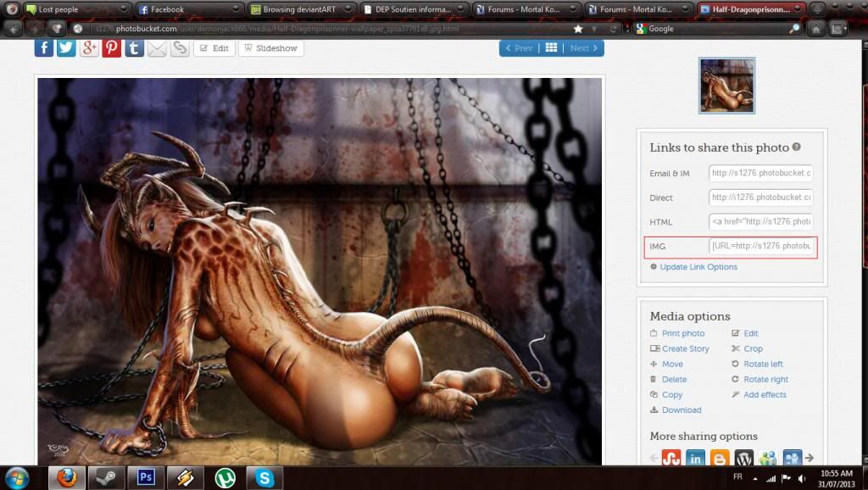Share the photo on Tumblr
868x490 pixels.
click(x=134, y=47)
